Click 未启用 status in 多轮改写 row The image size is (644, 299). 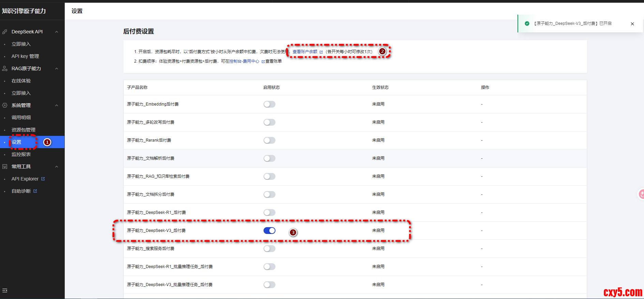378,122
